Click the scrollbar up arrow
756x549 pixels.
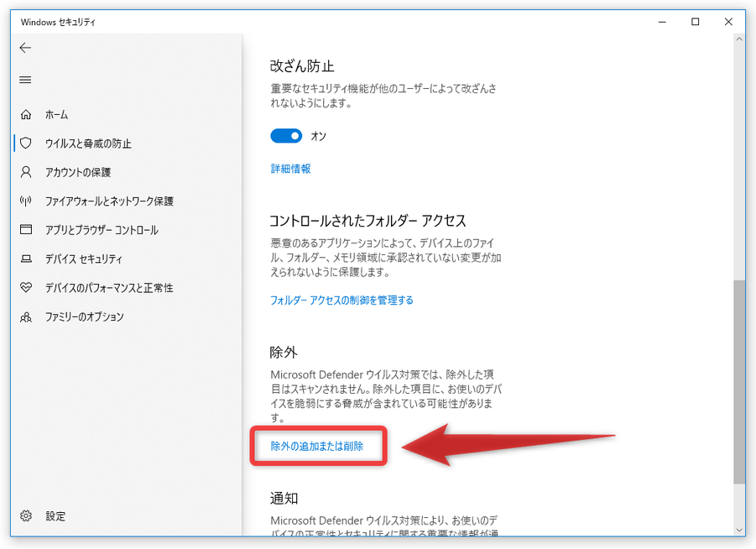[x=739, y=39]
